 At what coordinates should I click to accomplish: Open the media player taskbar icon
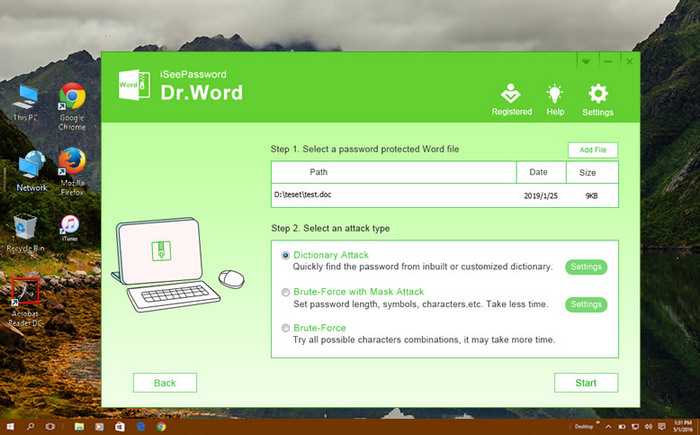click(x=100, y=427)
